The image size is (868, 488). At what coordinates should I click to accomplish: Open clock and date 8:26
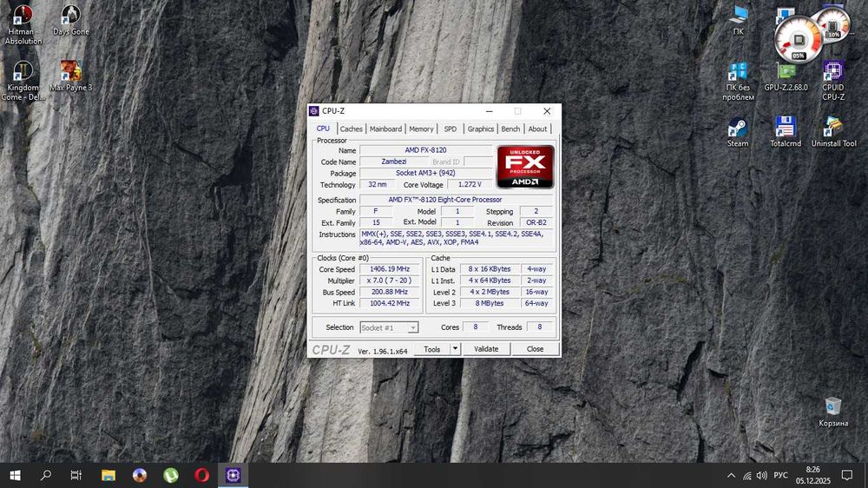(x=813, y=475)
